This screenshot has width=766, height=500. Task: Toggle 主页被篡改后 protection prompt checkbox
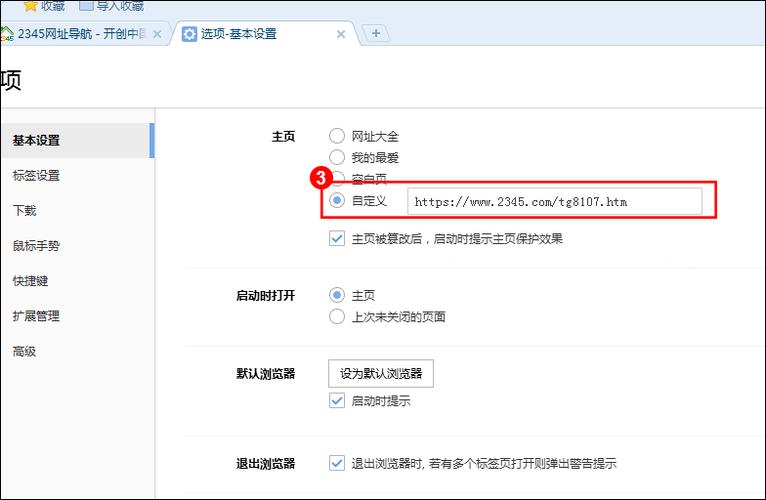(x=337, y=239)
